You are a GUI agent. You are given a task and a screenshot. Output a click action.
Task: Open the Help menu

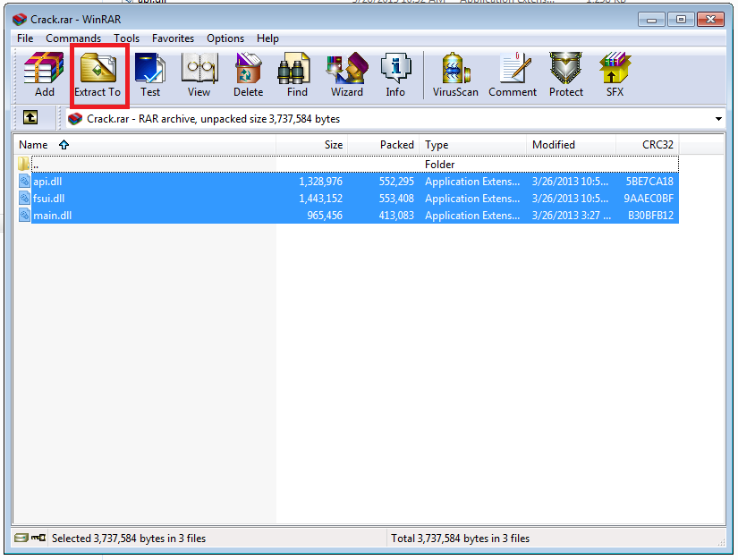[x=267, y=38]
